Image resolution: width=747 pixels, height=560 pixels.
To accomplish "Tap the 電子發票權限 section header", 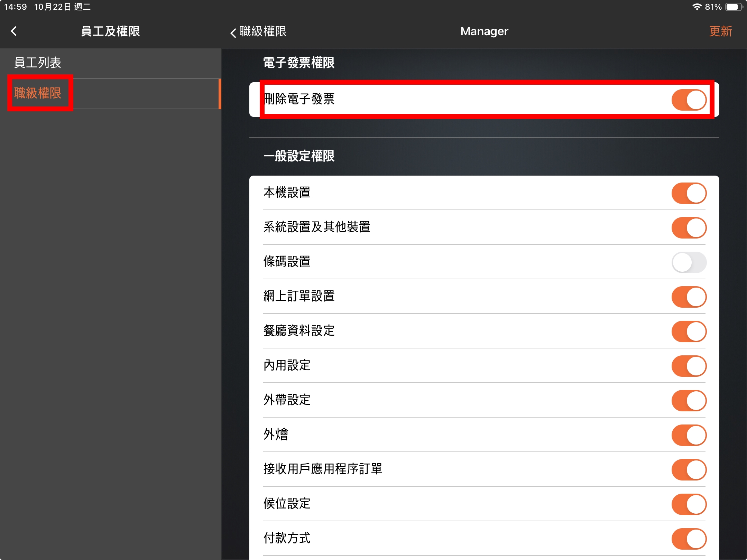I will 299,63.
